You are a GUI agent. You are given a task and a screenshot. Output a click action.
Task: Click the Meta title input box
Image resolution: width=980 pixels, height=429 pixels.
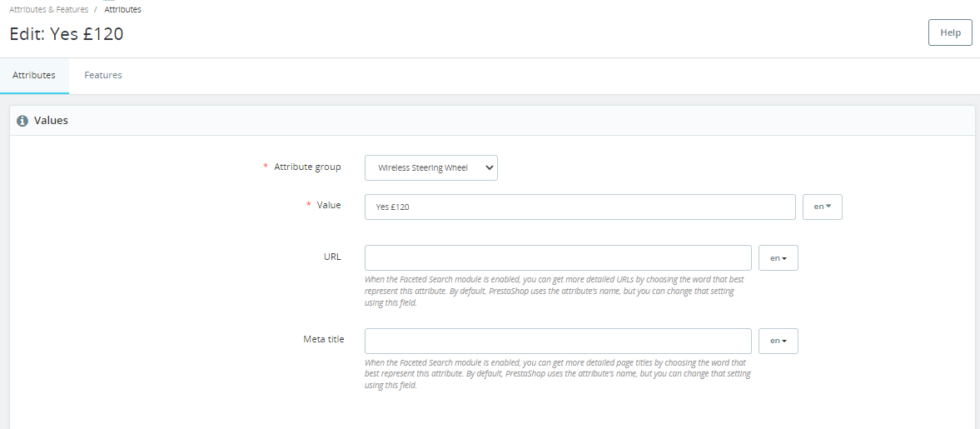click(558, 341)
